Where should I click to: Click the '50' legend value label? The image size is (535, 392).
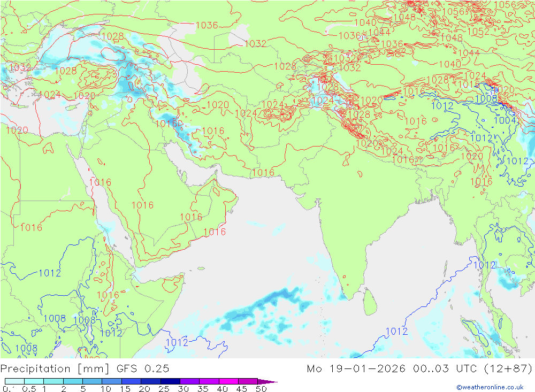point(262,389)
